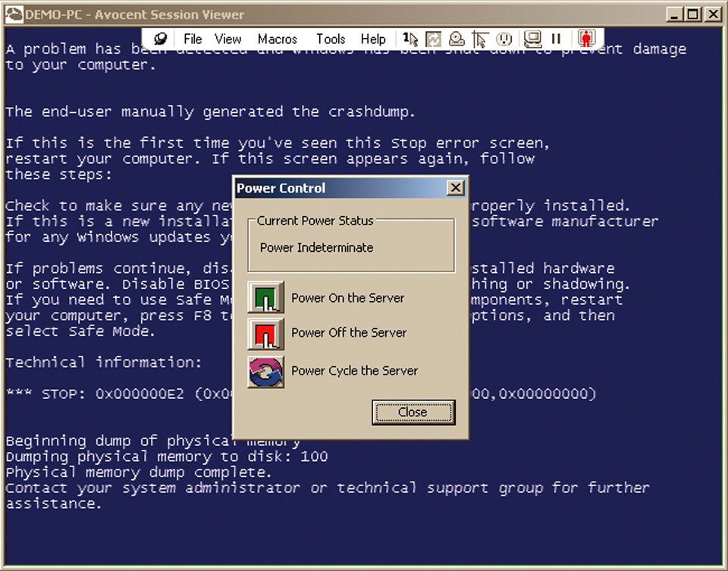Click the Close button in Power Control
Screen dimensions: 728x571
[x=413, y=413]
